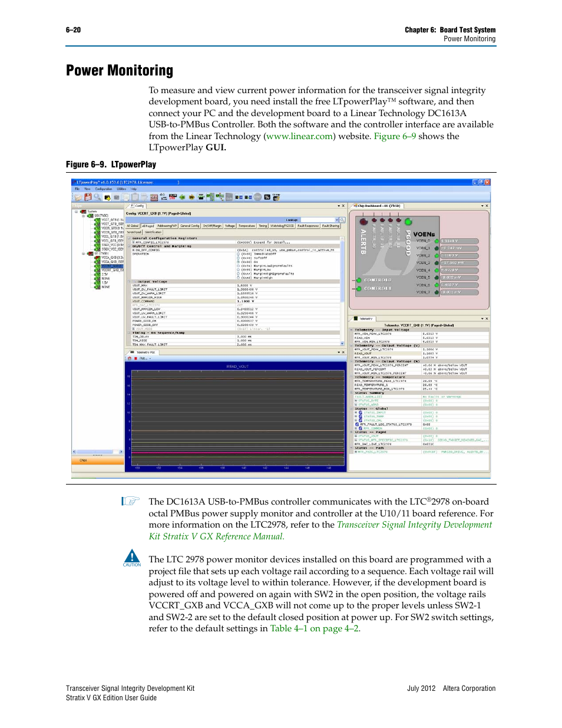Click the CONTROL1 green LED
The image size is (562, 728).
359,289
